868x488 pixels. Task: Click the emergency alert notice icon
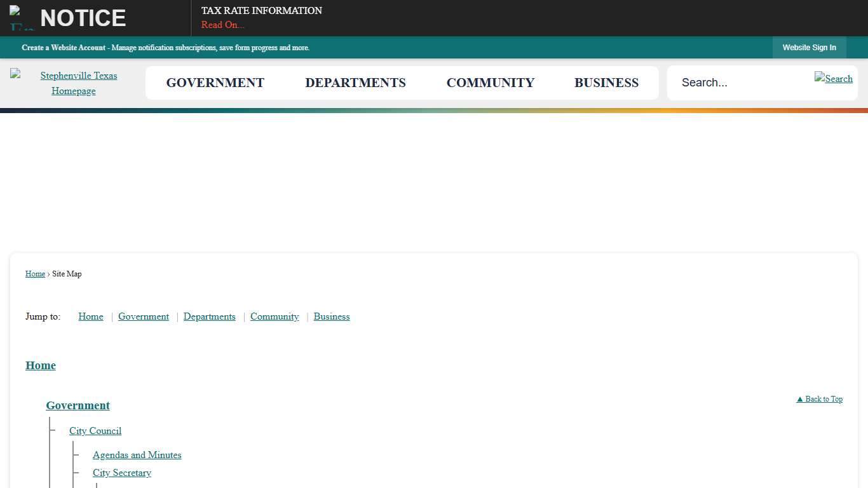click(x=22, y=18)
